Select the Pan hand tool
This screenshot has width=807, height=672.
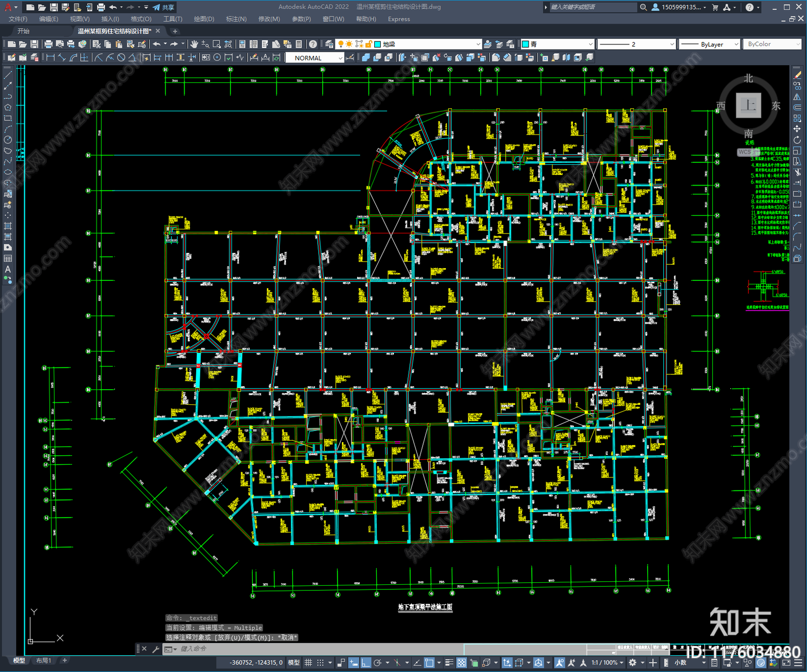[x=194, y=44]
